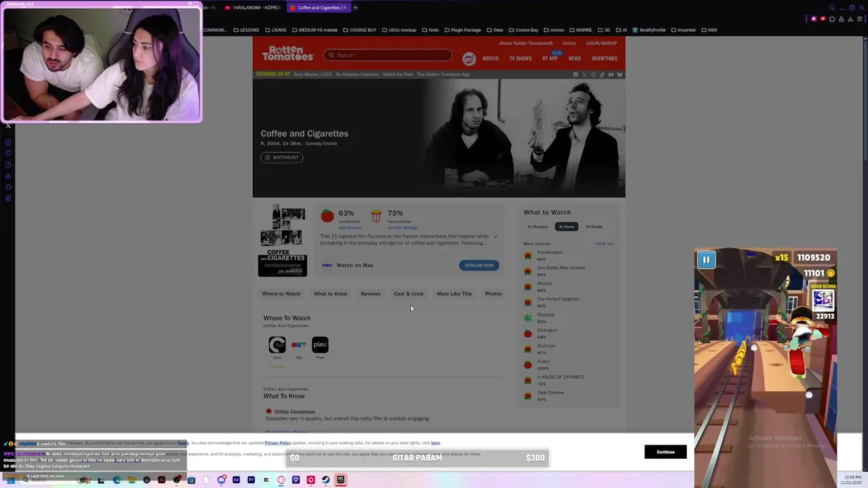
Task: Open the Privacy Policy link
Action: (x=278, y=443)
